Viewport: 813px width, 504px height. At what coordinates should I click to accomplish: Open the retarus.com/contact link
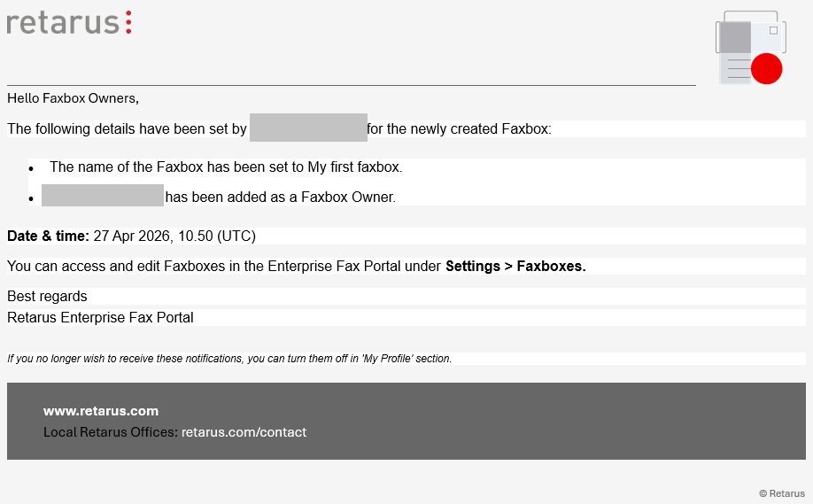[244, 432]
